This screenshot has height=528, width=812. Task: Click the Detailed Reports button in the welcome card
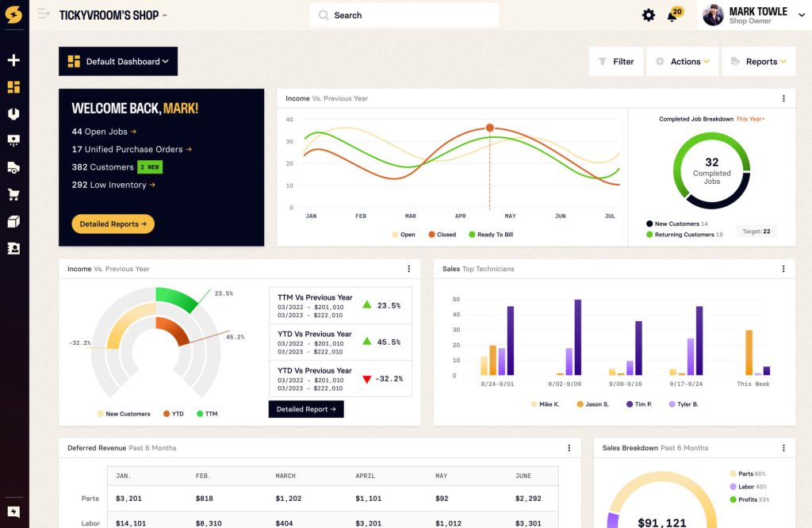click(113, 224)
